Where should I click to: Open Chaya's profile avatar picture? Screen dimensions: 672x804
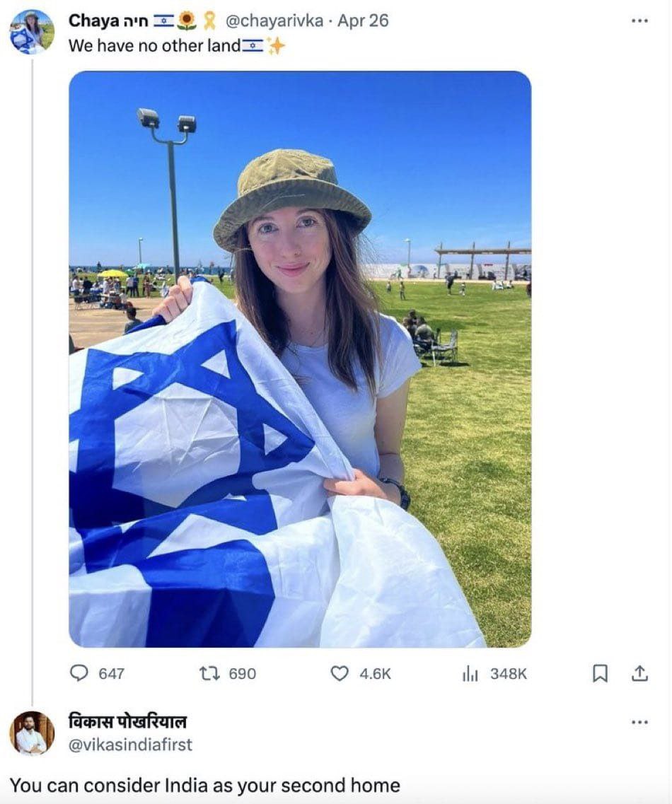click(32, 32)
